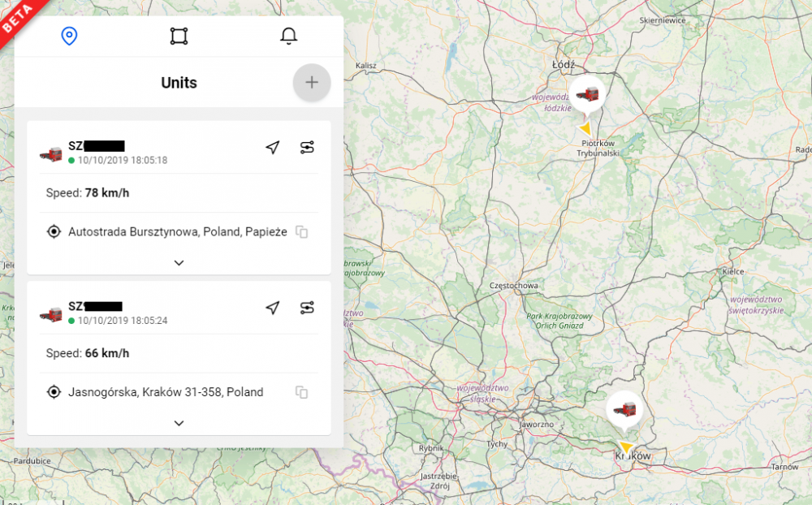Click the Częstochowa label on the map
This screenshot has height=505, width=812.
click(x=514, y=286)
